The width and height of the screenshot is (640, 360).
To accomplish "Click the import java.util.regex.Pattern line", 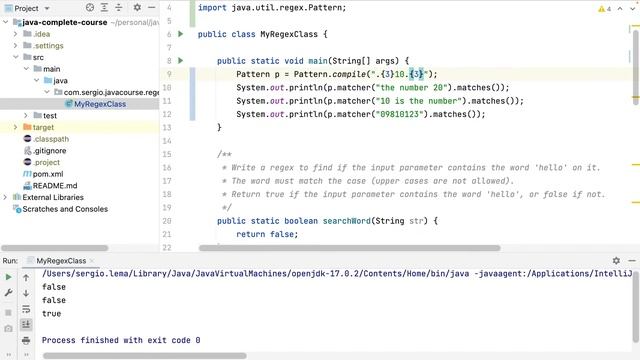I will 272,8.
